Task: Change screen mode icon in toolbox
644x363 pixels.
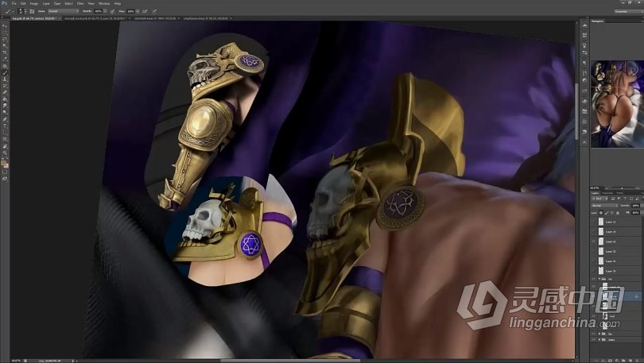Action: [5, 180]
